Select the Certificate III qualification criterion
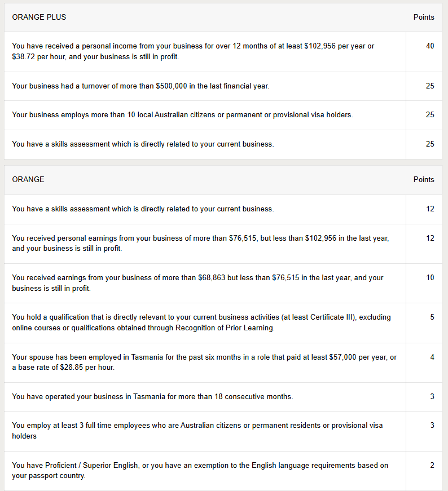Viewport: 448px width, 491px height. tap(201, 322)
